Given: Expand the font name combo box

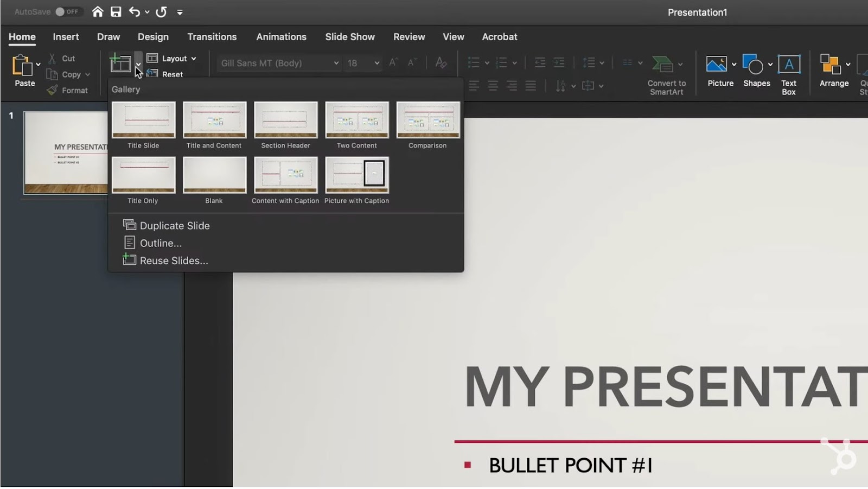Looking at the screenshot, I should tap(336, 63).
